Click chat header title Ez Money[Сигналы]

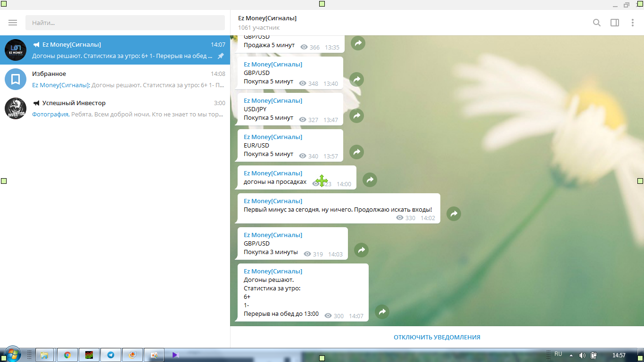267,18
